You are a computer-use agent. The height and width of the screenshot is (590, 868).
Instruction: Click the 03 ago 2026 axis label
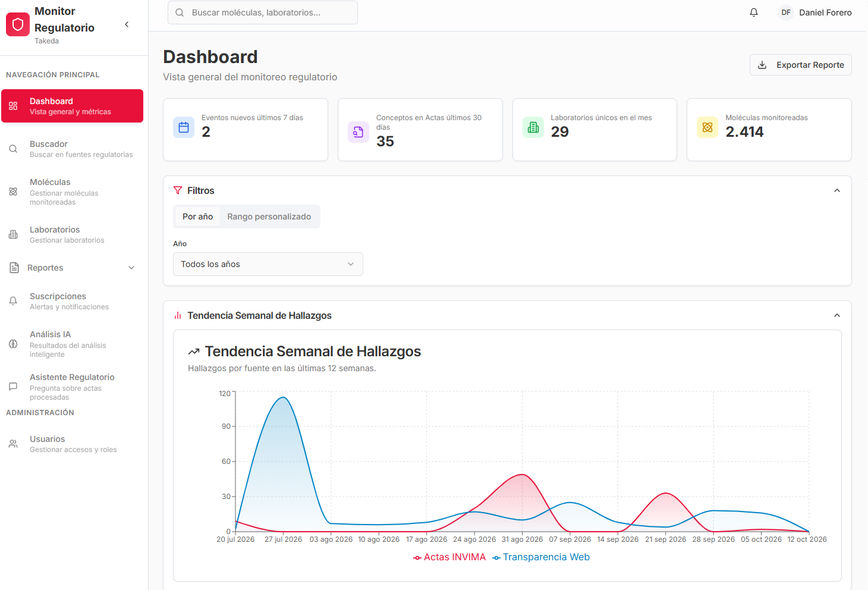tap(331, 539)
